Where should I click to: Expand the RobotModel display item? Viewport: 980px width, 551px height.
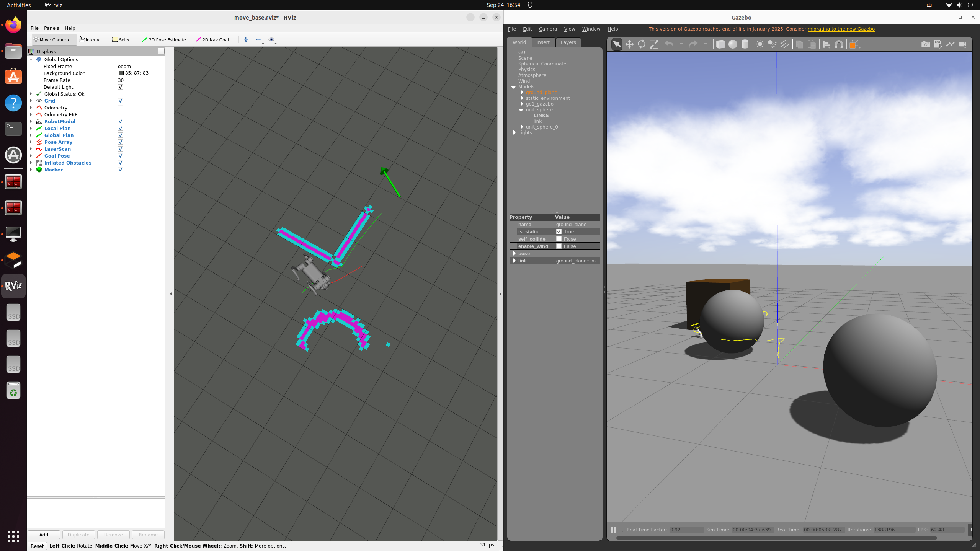coord(31,122)
